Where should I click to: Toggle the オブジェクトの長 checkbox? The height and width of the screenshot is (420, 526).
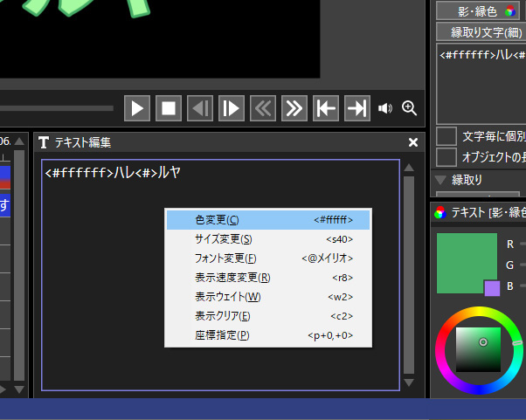point(446,157)
